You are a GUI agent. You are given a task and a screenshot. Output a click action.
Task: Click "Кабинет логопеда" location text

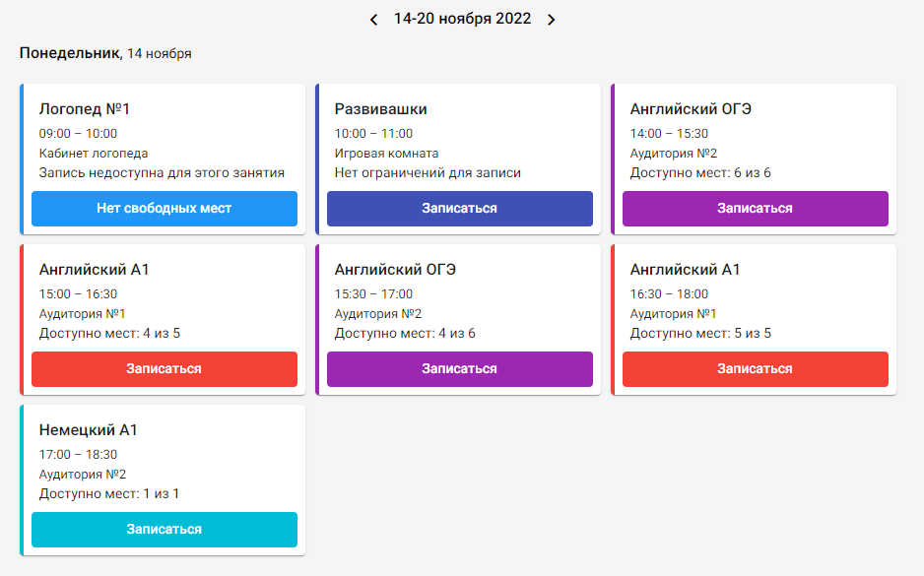94,154
